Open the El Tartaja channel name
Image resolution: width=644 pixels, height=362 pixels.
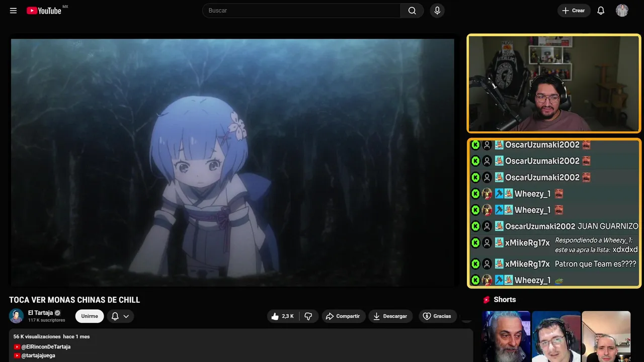coord(40,313)
